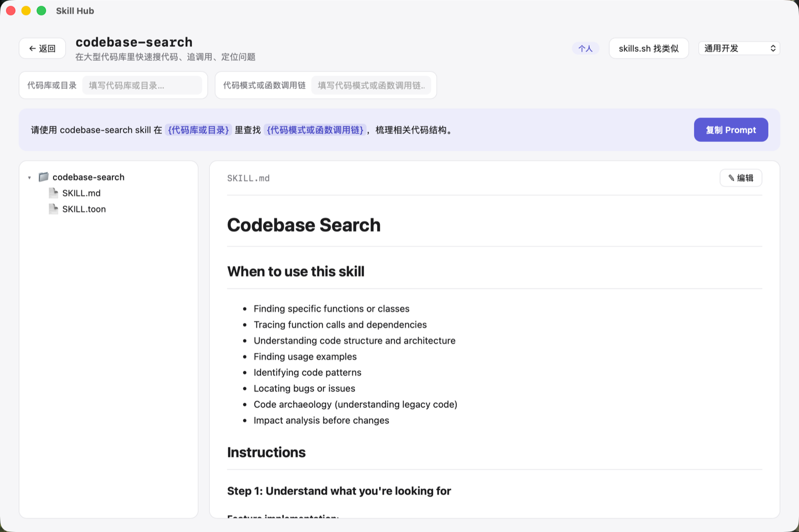Minimize the Skill Hub window
The width and height of the screenshot is (799, 532).
pyautogui.click(x=26, y=10)
